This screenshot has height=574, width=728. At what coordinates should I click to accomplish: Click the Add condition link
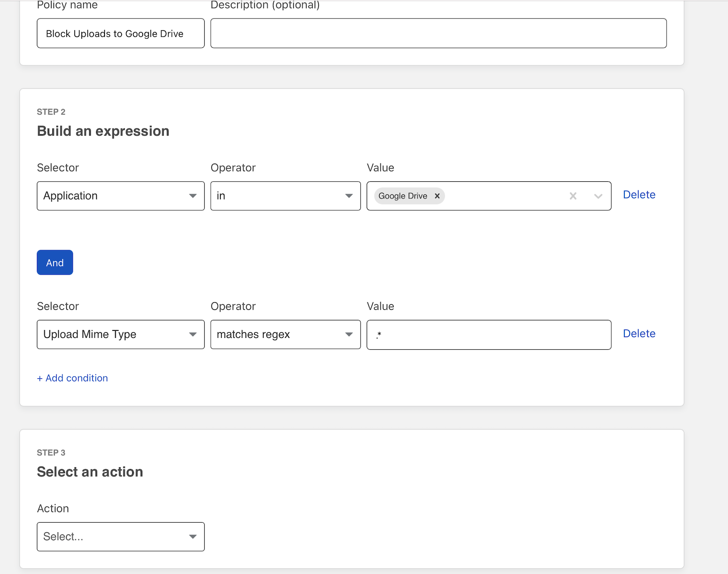pos(72,378)
